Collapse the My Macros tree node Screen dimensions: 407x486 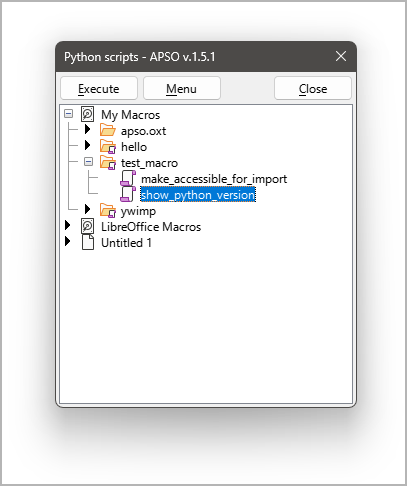point(69,114)
